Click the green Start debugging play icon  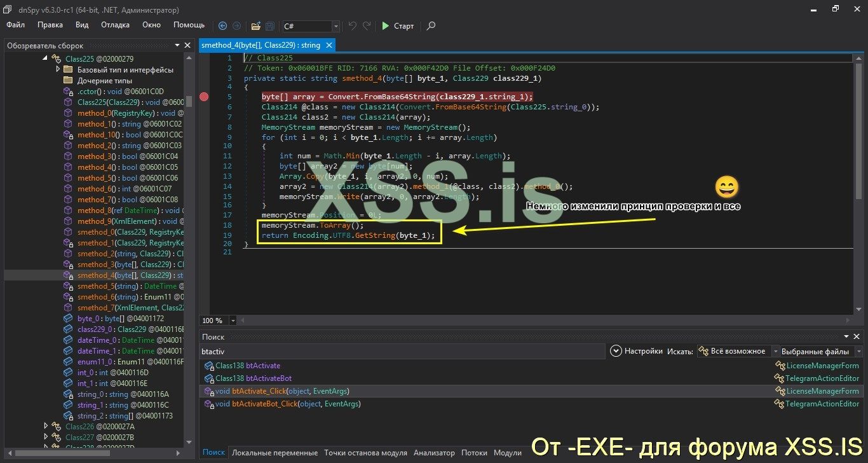tap(385, 26)
